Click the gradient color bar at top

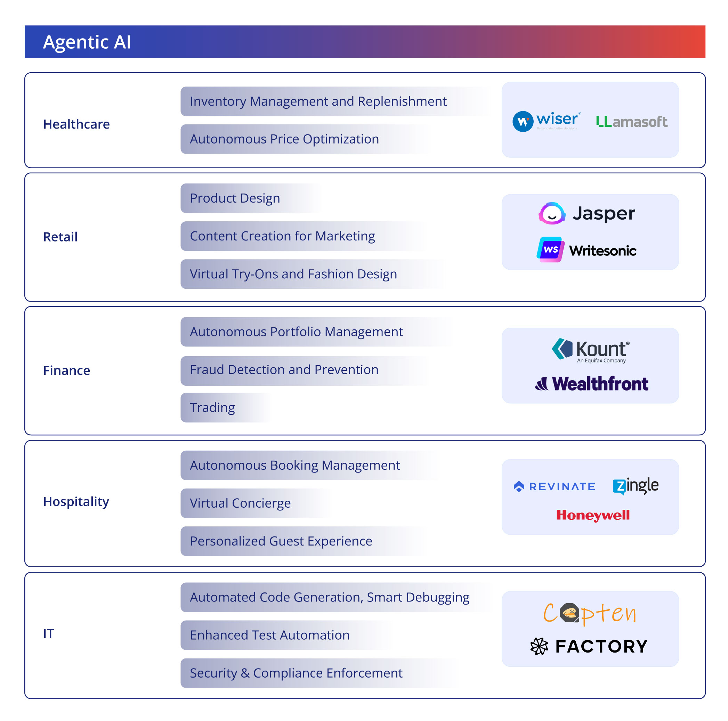364,26
